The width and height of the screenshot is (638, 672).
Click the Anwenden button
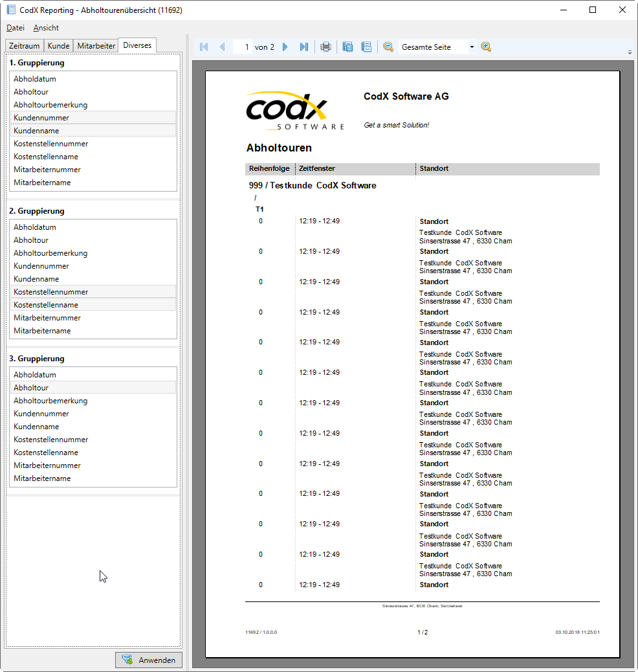pyautogui.click(x=149, y=660)
